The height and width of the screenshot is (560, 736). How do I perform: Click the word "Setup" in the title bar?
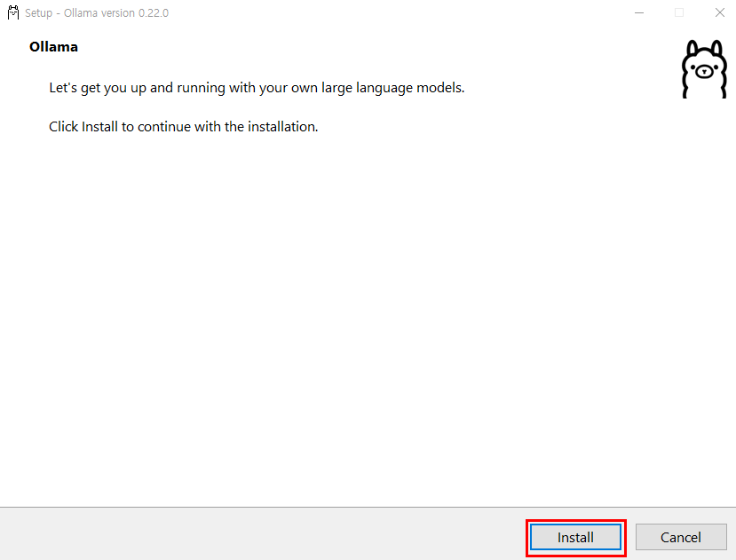38,13
